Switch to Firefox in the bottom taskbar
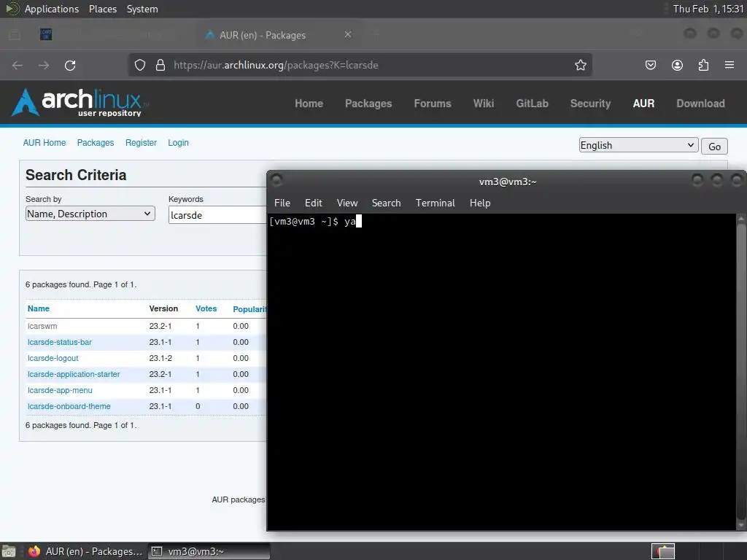This screenshot has height=560, width=747. point(86,551)
